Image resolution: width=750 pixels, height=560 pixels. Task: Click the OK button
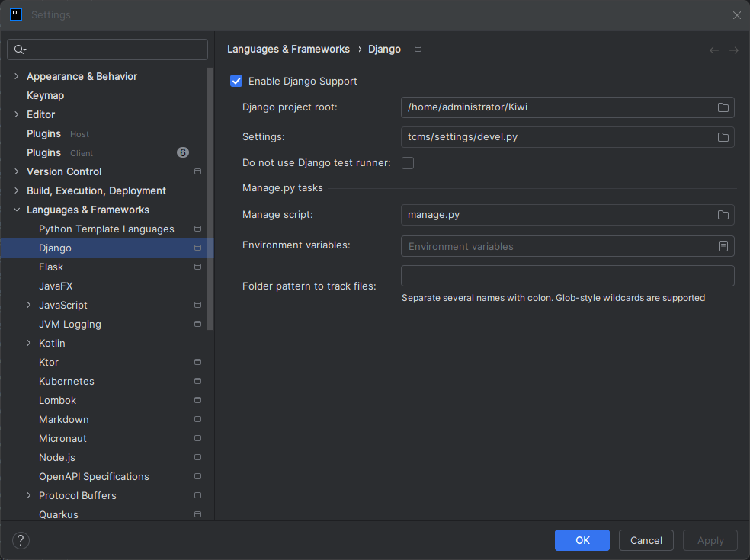click(x=582, y=540)
